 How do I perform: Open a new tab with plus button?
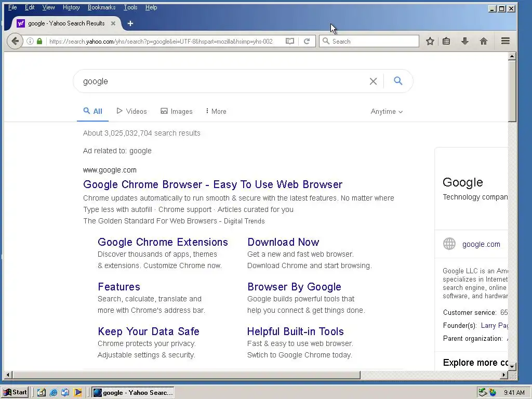tap(130, 23)
